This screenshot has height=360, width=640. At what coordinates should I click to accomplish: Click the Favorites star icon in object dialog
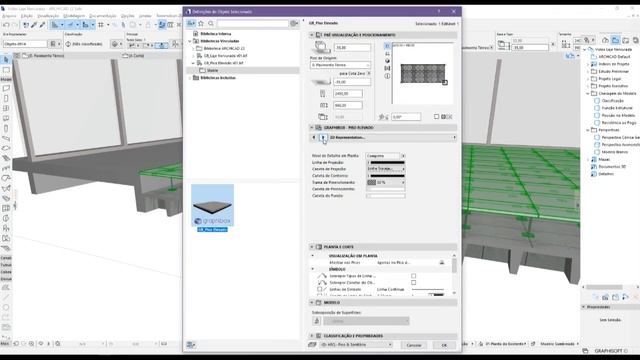tap(201, 24)
